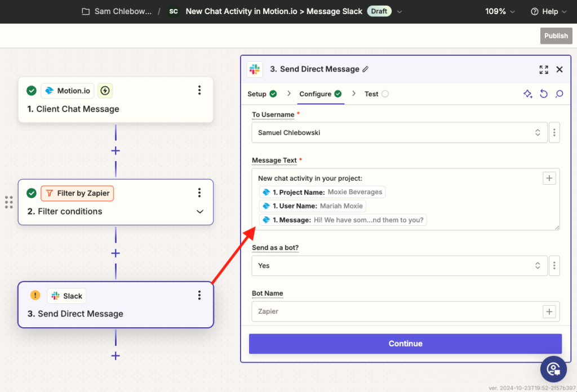
Task: Click Motion.io step green check status
Action: click(32, 91)
